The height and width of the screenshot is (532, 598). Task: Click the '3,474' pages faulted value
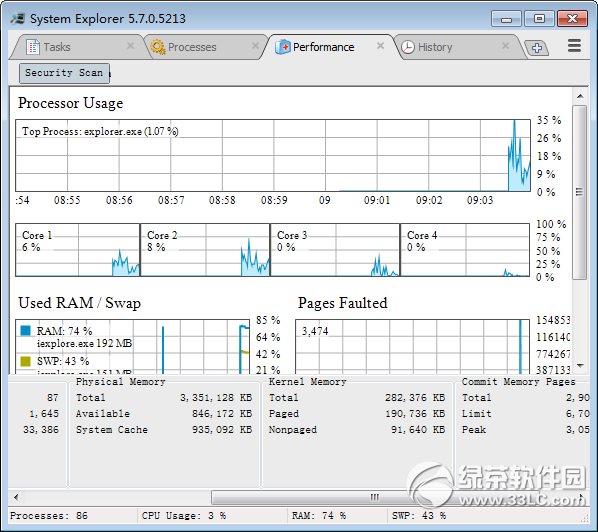tap(315, 331)
